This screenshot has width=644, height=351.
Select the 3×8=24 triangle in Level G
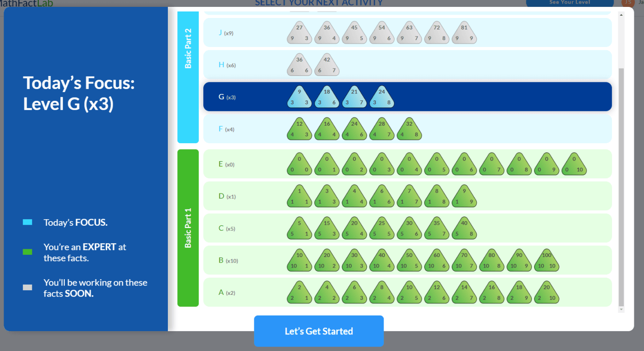click(x=381, y=97)
